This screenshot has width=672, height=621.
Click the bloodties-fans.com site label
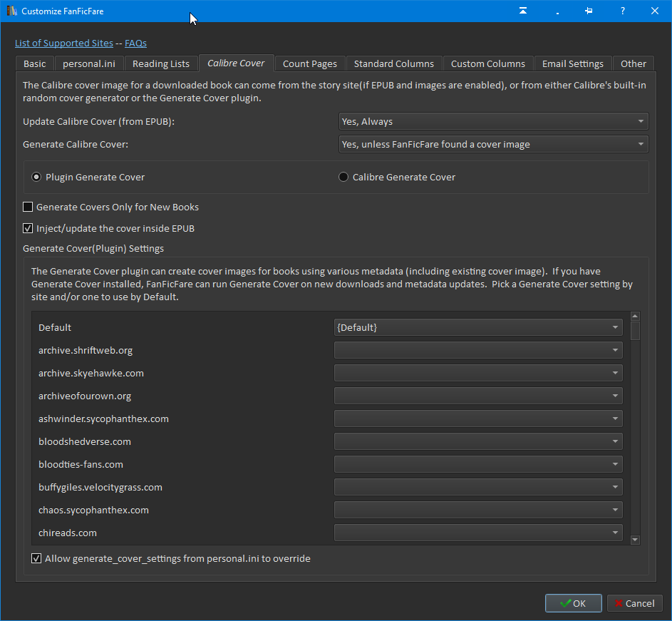click(81, 464)
